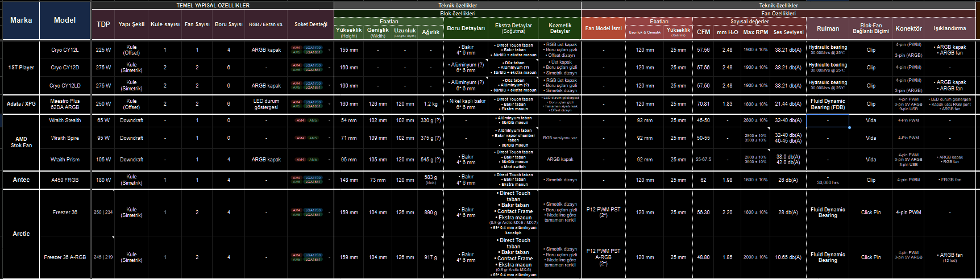Select the Sayısal değerler header

tap(750, 22)
